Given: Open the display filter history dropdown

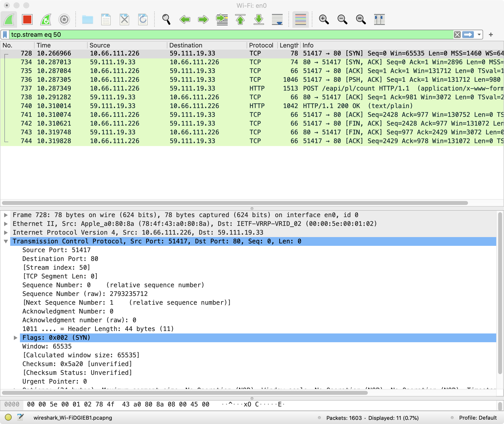Looking at the screenshot, I should tap(479, 35).
